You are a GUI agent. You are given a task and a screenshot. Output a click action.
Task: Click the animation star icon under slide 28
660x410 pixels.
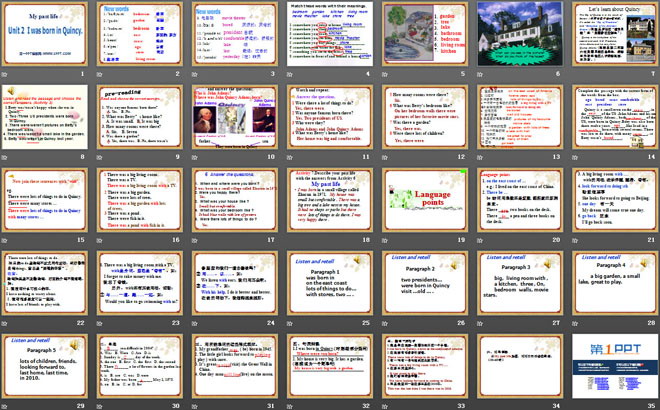[x=575, y=323]
